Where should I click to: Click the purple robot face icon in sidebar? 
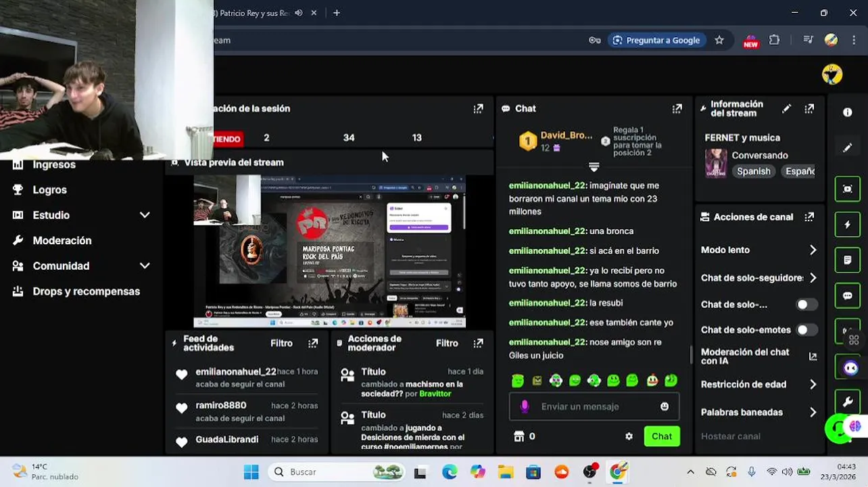[850, 368]
